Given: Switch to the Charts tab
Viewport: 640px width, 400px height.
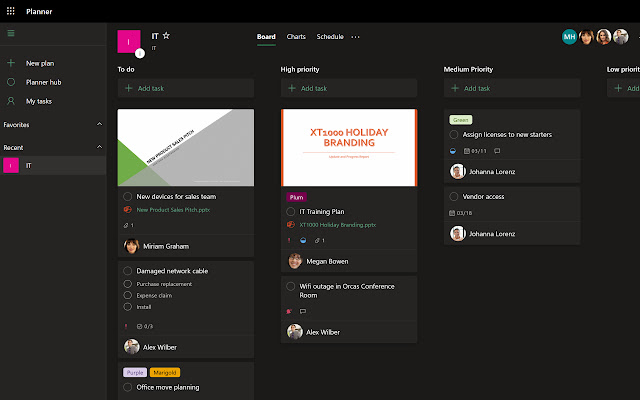Looking at the screenshot, I should pos(296,37).
